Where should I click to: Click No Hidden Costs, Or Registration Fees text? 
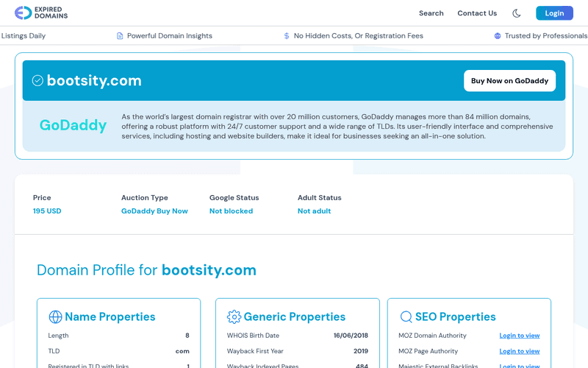click(359, 35)
